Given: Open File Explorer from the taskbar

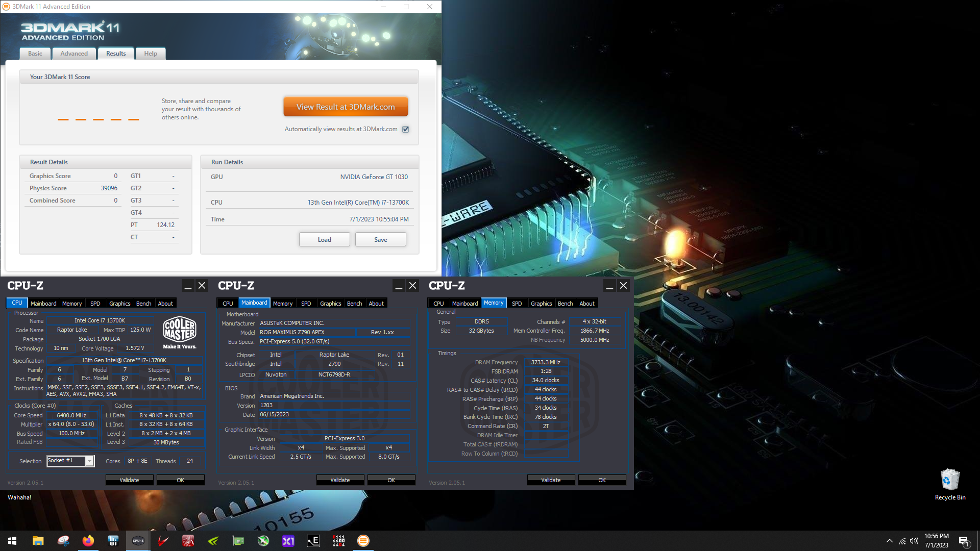Looking at the screenshot, I should click(38, 541).
